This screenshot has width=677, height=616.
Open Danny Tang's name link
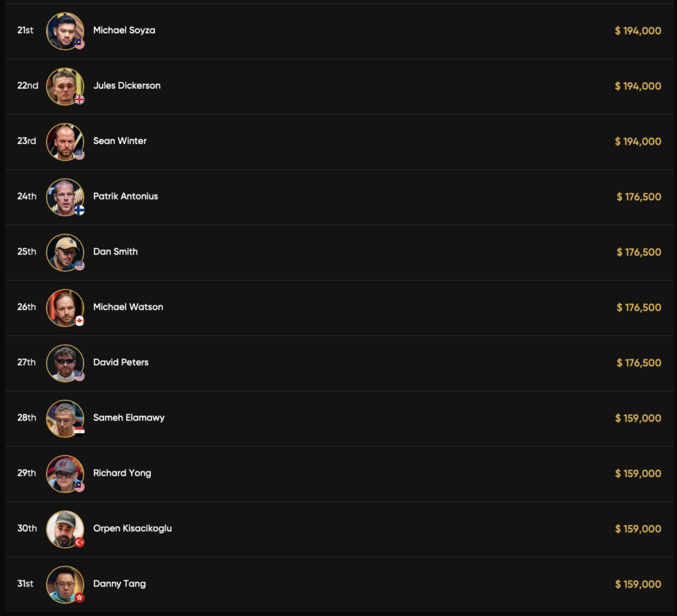coord(120,584)
